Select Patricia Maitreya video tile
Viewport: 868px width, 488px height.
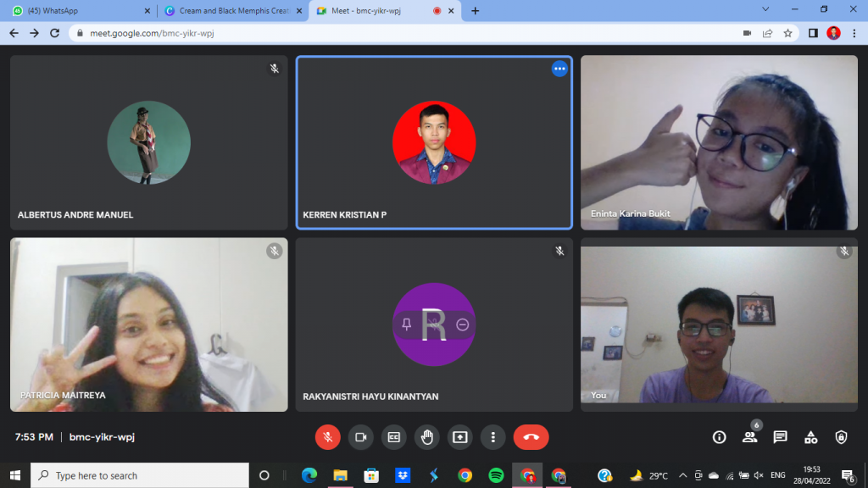[149, 324]
